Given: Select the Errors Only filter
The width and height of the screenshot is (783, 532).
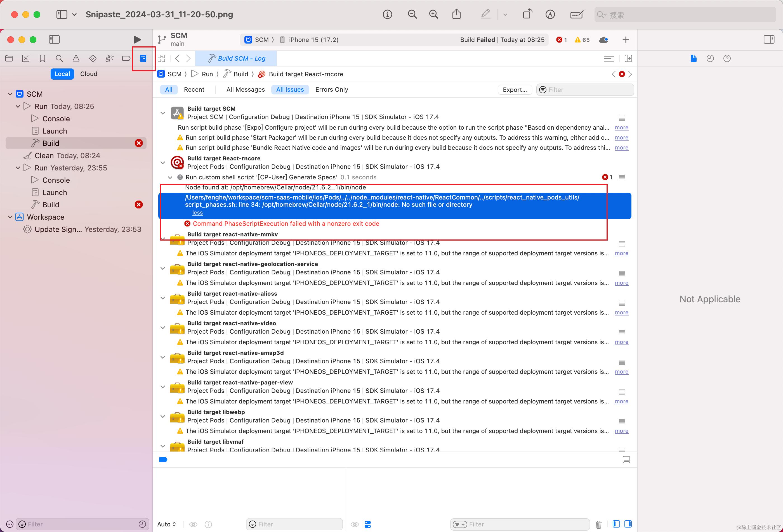Looking at the screenshot, I should pos(332,90).
